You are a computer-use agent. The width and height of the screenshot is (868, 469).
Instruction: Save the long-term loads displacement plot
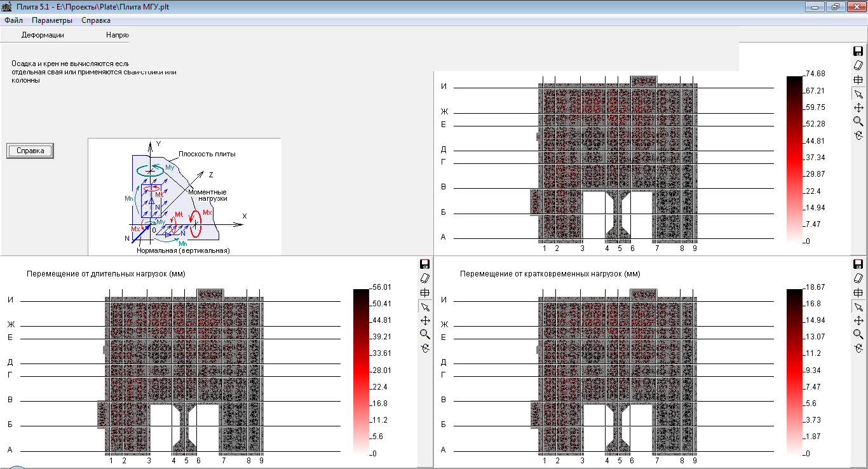click(425, 264)
